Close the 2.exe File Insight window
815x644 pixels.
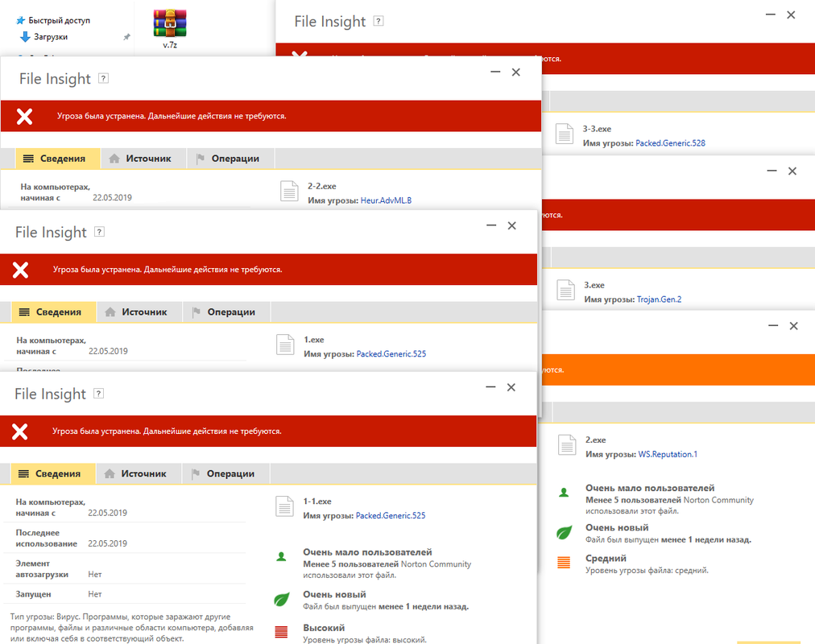click(x=794, y=326)
